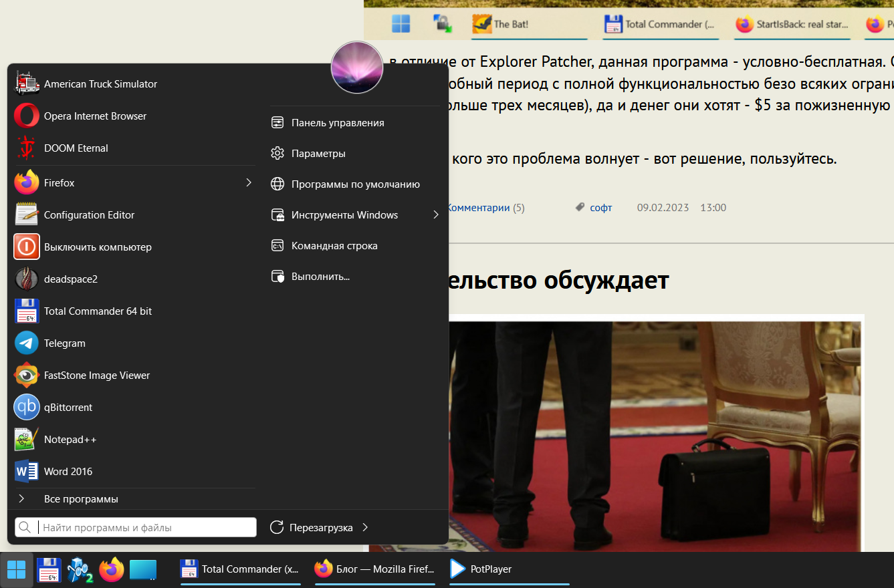Viewport: 894px width, 588px height.
Task: Start DOOM Eternal from the list
Action: click(x=76, y=148)
